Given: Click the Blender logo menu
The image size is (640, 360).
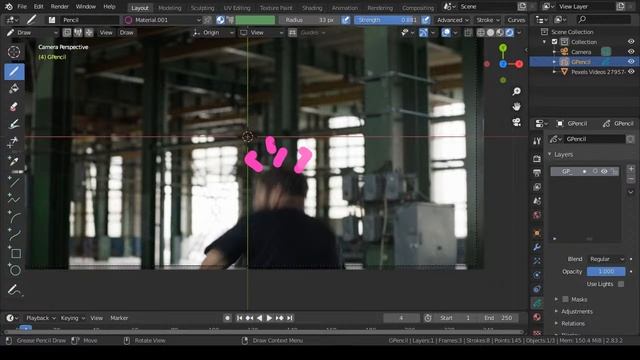Looking at the screenshot, I should (x=9, y=7).
